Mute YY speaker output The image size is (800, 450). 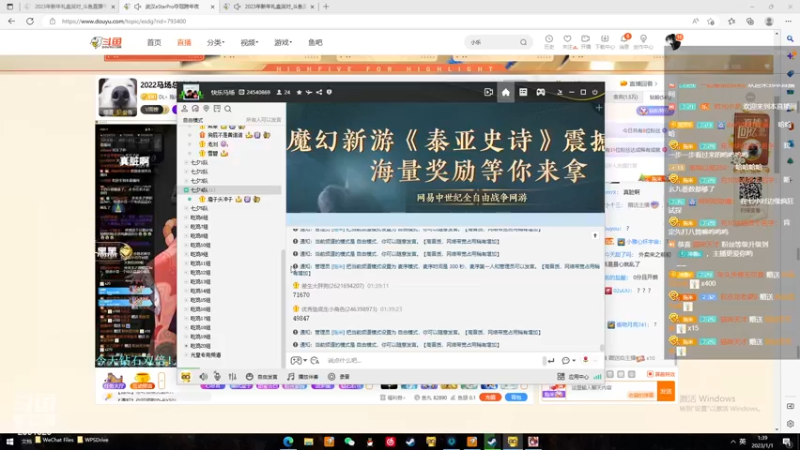tap(204, 377)
